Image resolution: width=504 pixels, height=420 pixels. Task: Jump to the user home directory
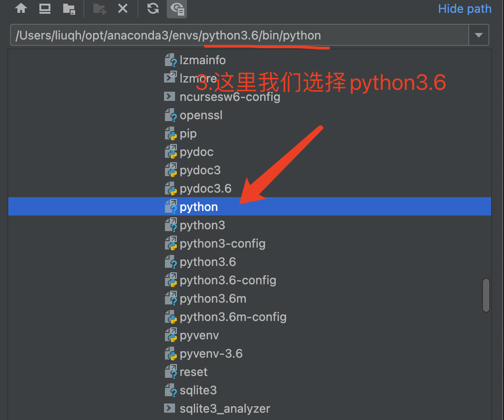coord(21,8)
